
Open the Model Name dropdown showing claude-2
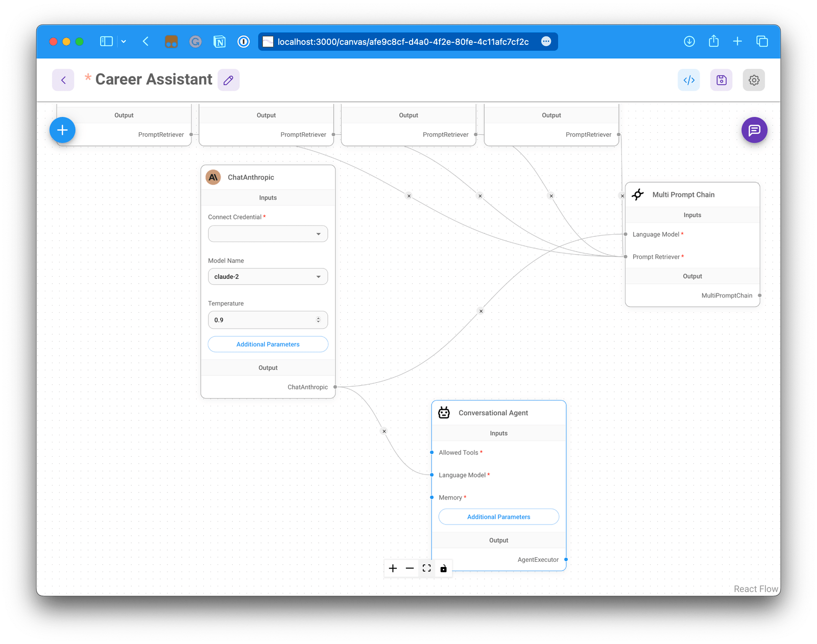tap(268, 276)
